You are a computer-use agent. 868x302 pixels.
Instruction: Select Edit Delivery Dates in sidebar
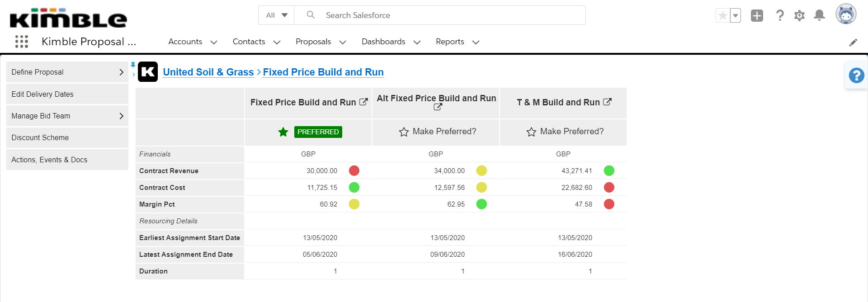click(67, 94)
